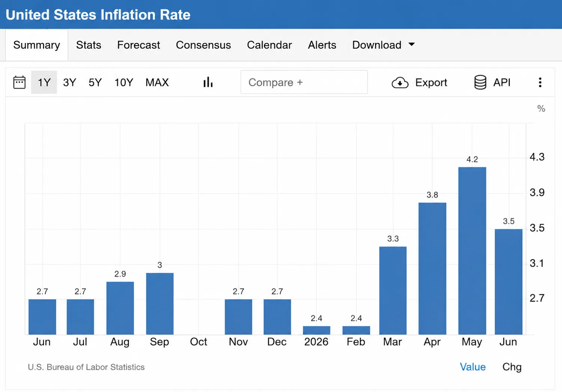The height and width of the screenshot is (392, 562).
Task: Expand the Download dropdown arrow
Action: [411, 45]
